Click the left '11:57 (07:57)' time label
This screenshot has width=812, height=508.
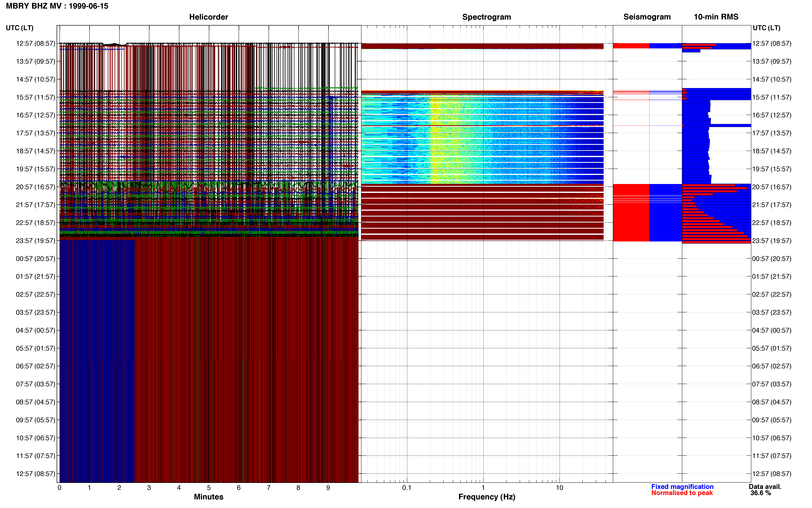click(x=36, y=456)
